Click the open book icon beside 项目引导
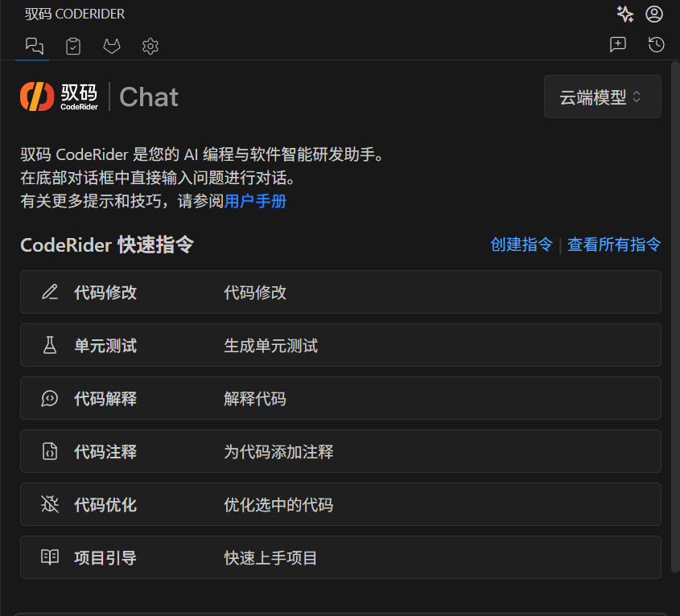Viewport: 680px width, 616px height. coord(50,557)
